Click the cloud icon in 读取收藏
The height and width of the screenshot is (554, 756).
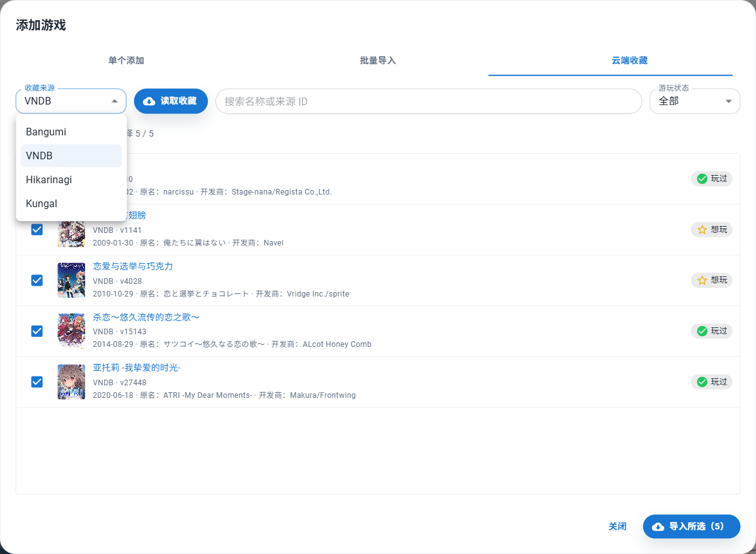point(149,101)
